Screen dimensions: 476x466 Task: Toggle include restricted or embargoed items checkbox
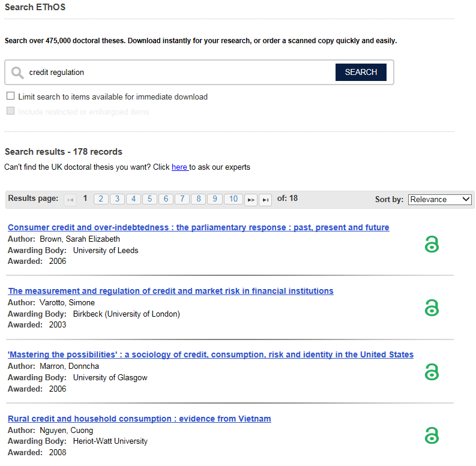[x=11, y=111]
